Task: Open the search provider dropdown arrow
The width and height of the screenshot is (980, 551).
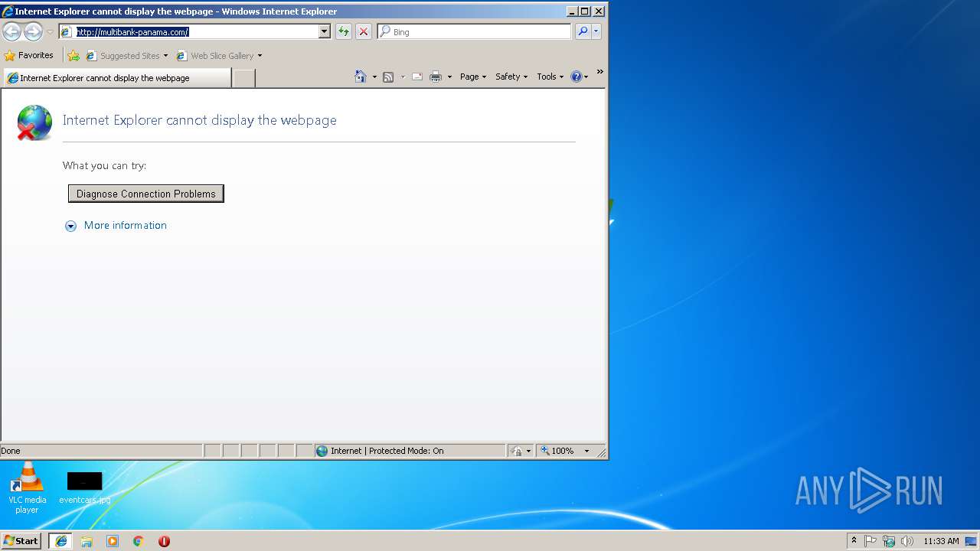Action: pyautogui.click(x=596, y=31)
